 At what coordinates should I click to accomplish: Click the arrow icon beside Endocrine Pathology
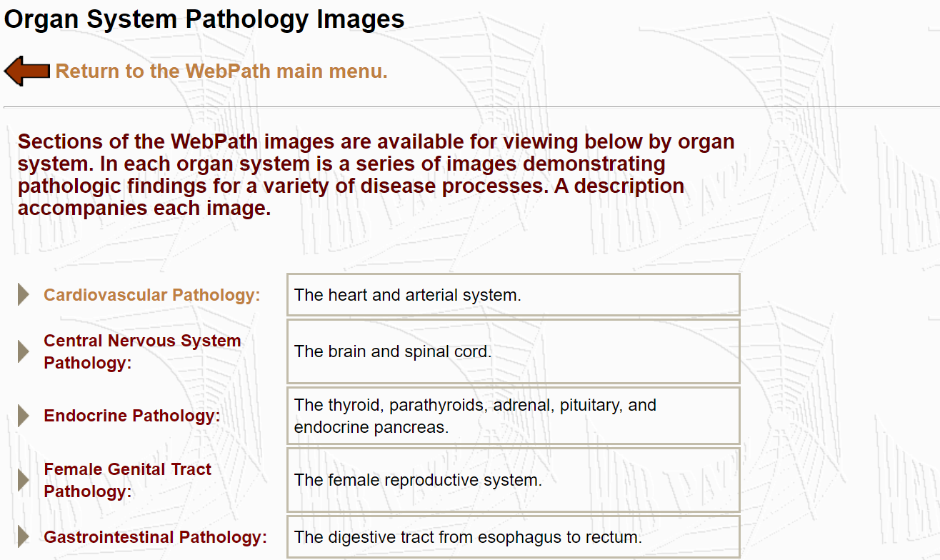(21, 414)
